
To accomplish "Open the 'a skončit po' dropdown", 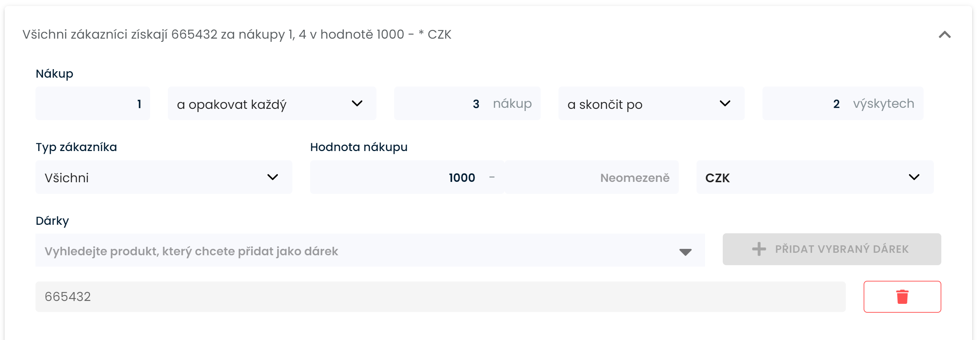I will tap(651, 104).
